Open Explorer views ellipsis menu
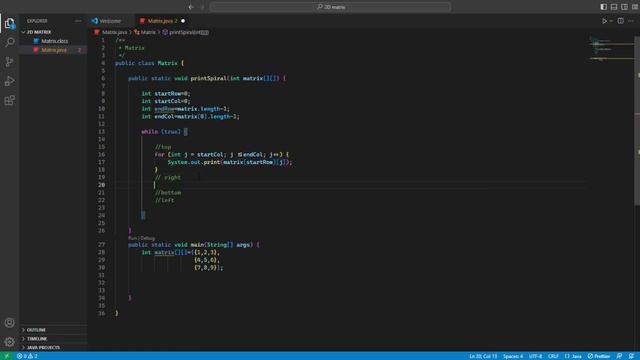The image size is (640, 360). (x=78, y=21)
